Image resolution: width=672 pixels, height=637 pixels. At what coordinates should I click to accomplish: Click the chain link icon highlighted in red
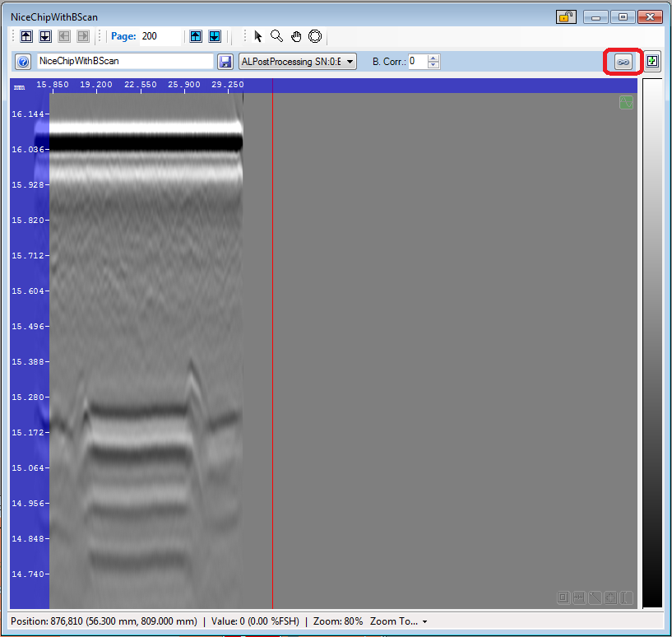(x=623, y=62)
